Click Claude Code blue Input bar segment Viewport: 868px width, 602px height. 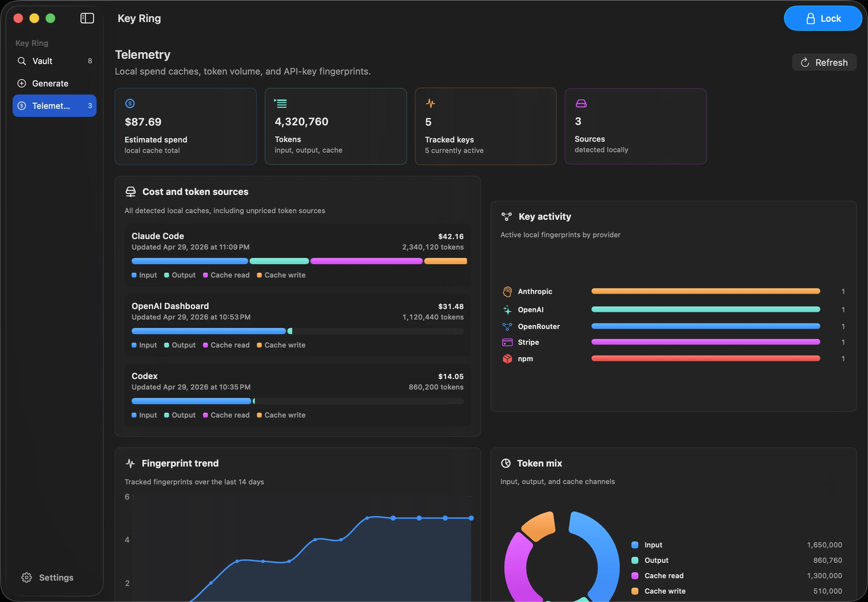tap(190, 261)
